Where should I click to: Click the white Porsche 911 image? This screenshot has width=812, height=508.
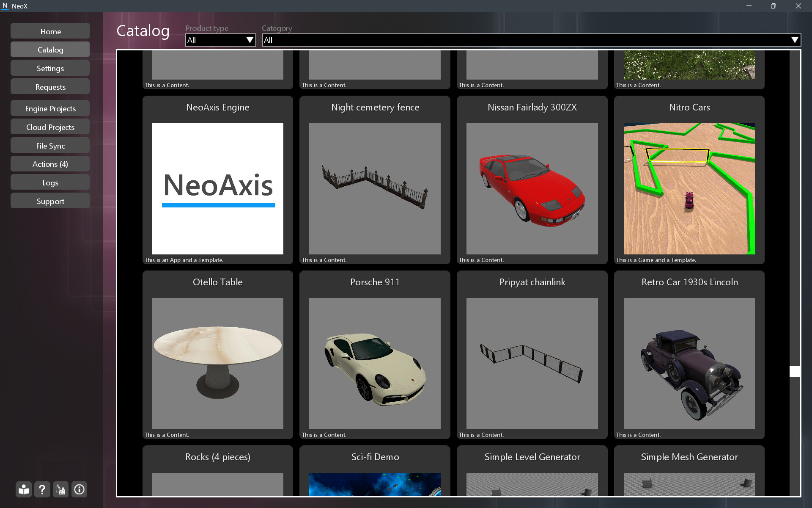tap(375, 364)
